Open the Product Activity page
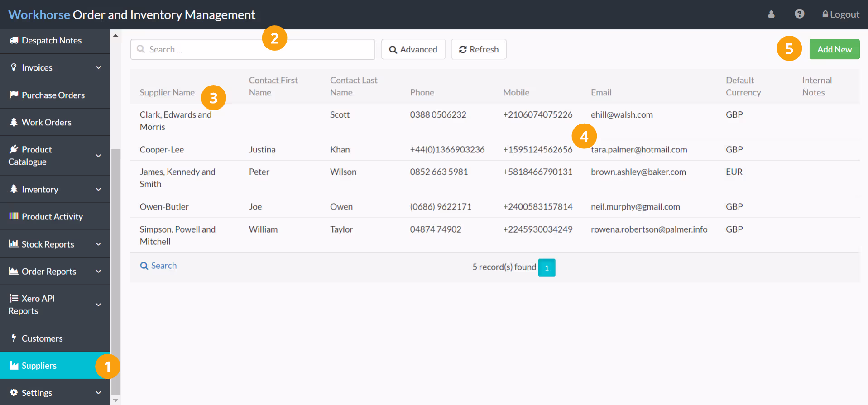The width and height of the screenshot is (868, 405). [x=55, y=216]
